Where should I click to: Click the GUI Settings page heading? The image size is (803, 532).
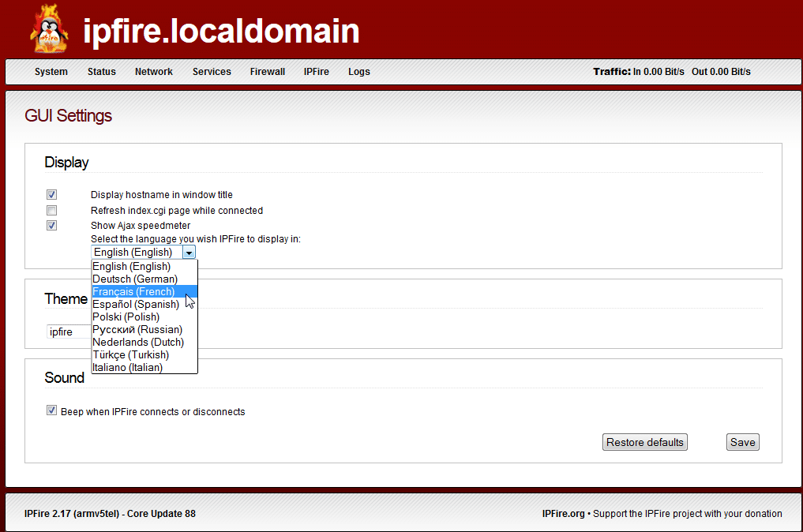tap(68, 116)
